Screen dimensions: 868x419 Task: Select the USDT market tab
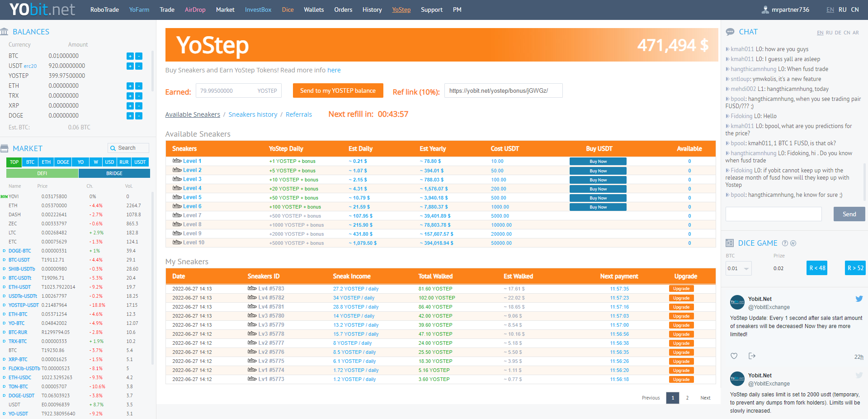click(140, 162)
